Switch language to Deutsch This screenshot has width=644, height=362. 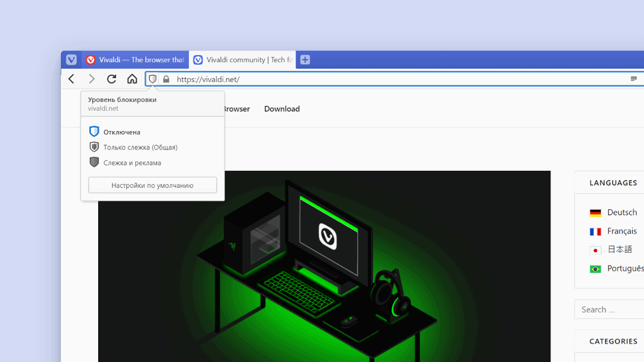tap(622, 212)
